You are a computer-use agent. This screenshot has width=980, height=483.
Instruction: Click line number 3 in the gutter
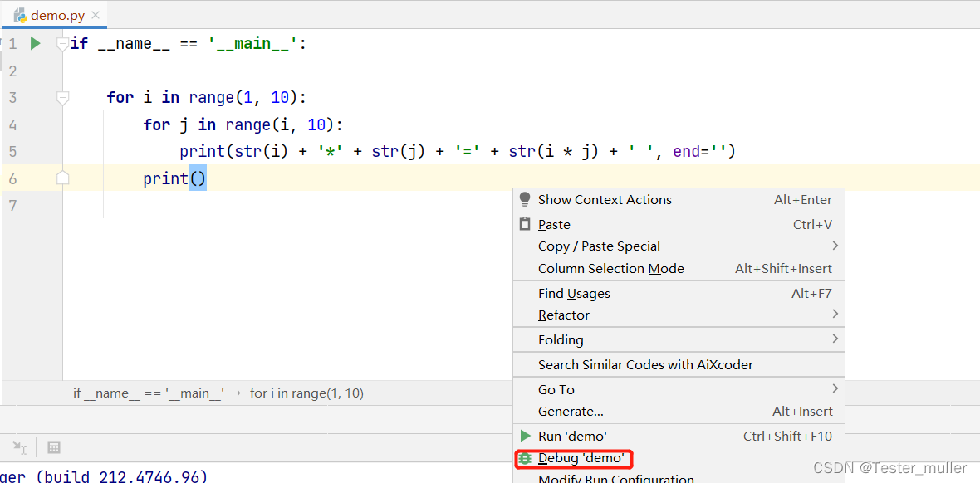(12, 98)
